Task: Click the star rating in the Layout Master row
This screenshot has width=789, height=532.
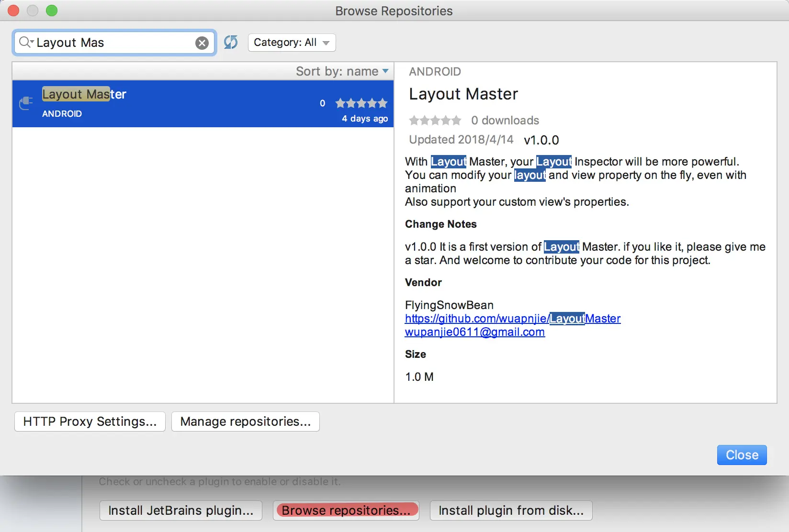Action: (x=361, y=103)
